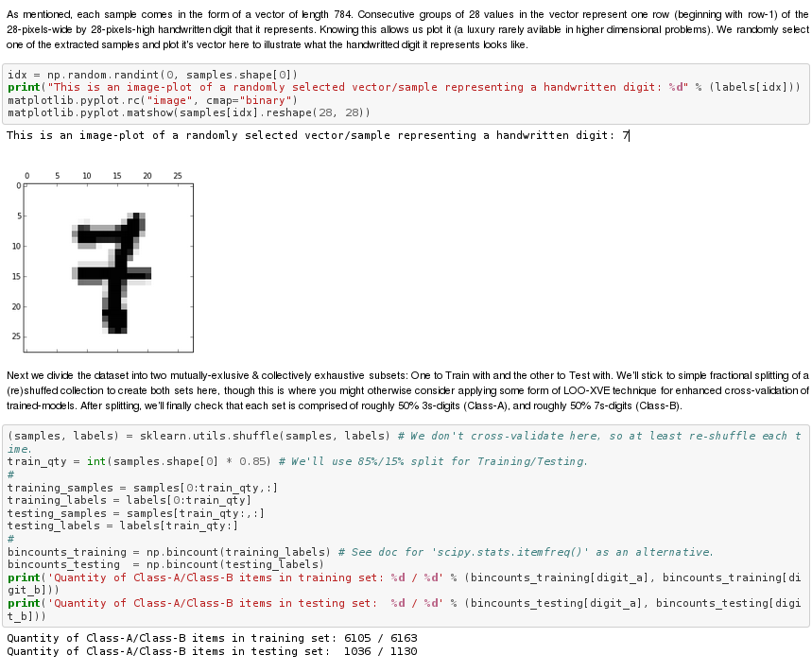Click the print statement for testing set quantities
812x672 pixels.
coord(404,610)
